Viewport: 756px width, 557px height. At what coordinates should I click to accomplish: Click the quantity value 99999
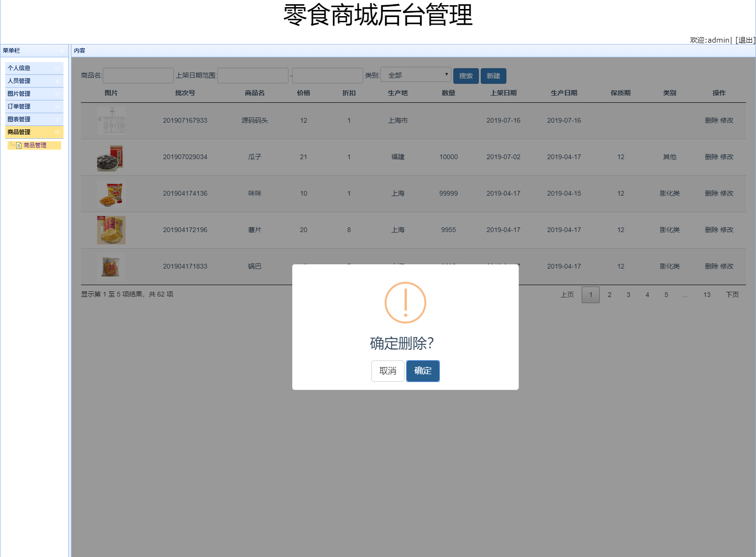[x=449, y=193]
